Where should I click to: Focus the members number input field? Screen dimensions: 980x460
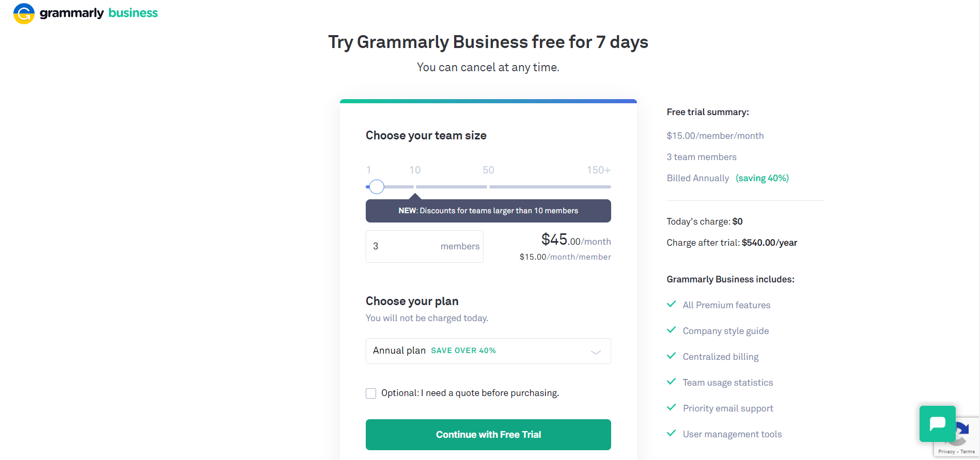pyautogui.click(x=425, y=246)
